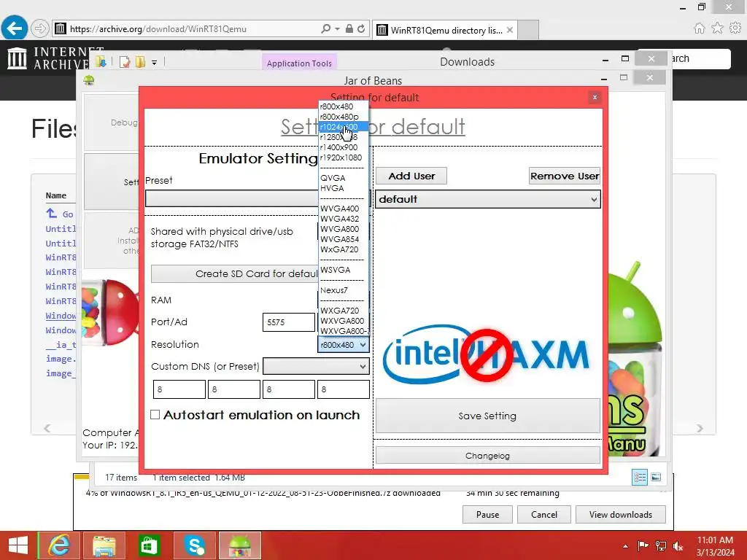This screenshot has width=747, height=560.
Task: Open Skype from taskbar
Action: coord(194,545)
